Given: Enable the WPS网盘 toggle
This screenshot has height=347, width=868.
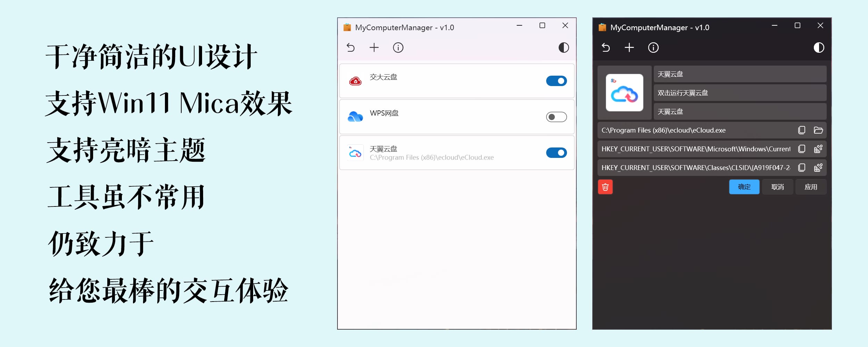Looking at the screenshot, I should (556, 117).
